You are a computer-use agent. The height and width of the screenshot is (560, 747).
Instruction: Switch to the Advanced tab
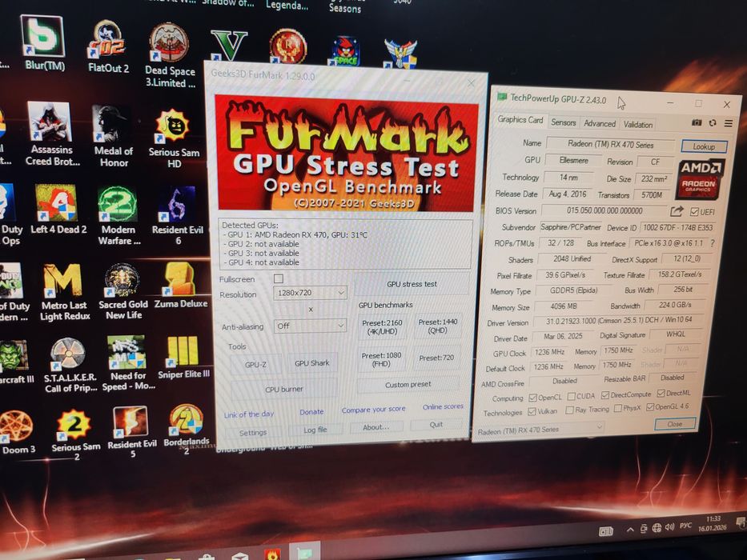click(x=600, y=124)
